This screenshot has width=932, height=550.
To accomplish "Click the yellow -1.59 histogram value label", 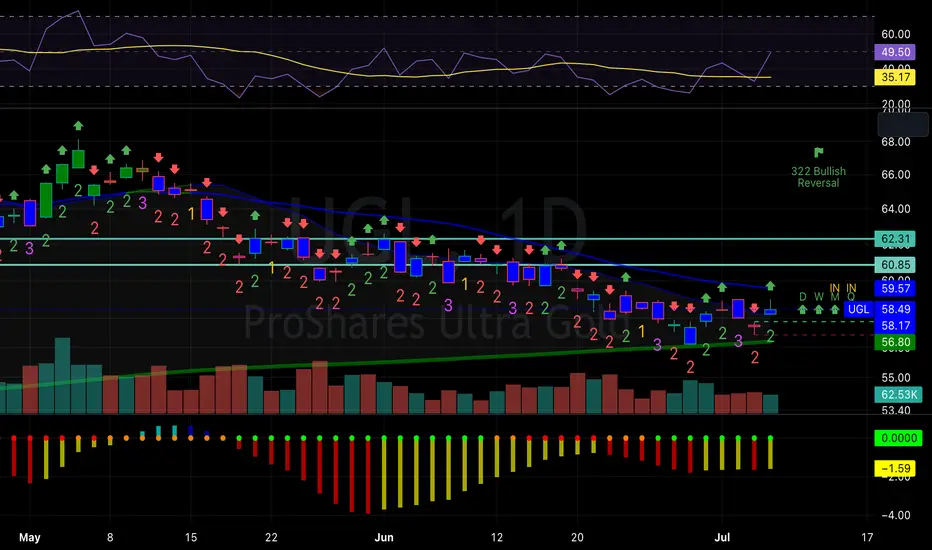I will coord(895,469).
